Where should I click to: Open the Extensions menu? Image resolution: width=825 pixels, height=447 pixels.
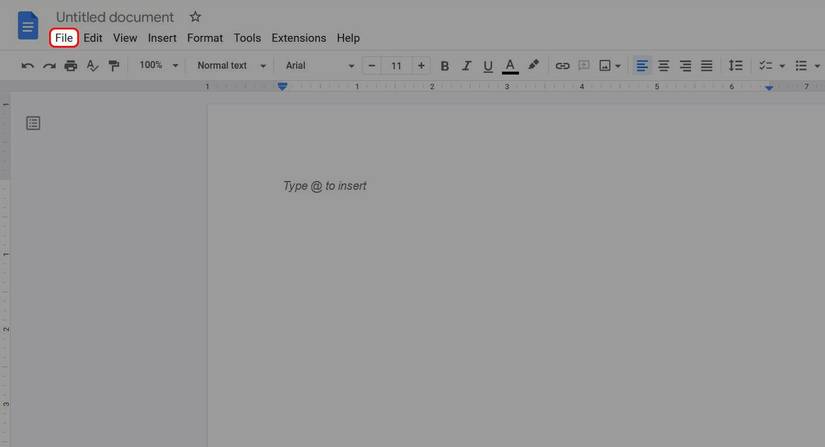tap(299, 38)
